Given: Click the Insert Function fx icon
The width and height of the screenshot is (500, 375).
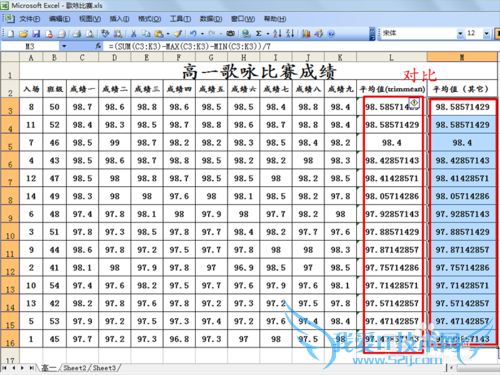Looking at the screenshot, I should pos(98,46).
